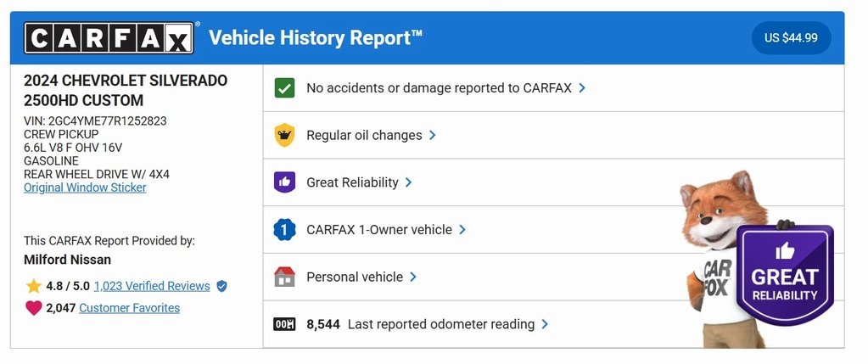Click the blue 1-Owner badge icon
Viewport: 868px width, 364px height.
pyautogui.click(x=285, y=229)
